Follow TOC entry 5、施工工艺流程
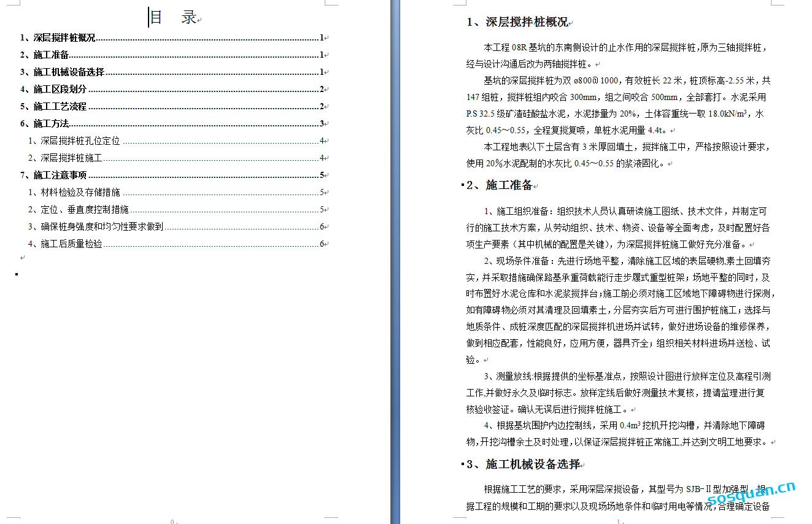 (53, 107)
